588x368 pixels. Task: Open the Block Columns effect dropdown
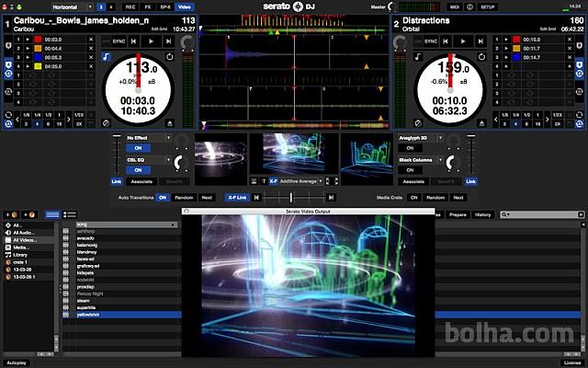[421, 160]
